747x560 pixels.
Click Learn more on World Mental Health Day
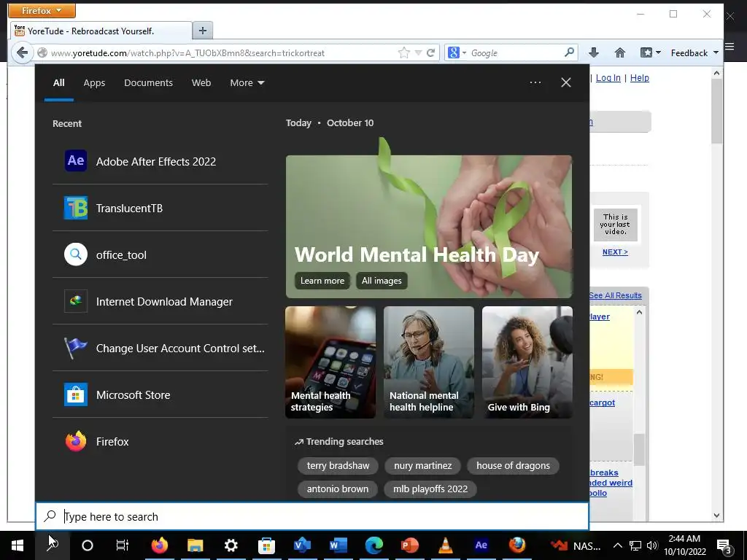322,281
